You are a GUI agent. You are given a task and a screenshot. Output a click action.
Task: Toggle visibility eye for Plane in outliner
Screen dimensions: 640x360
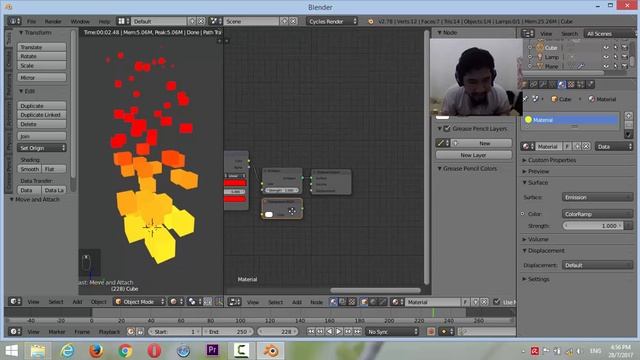(x=606, y=66)
